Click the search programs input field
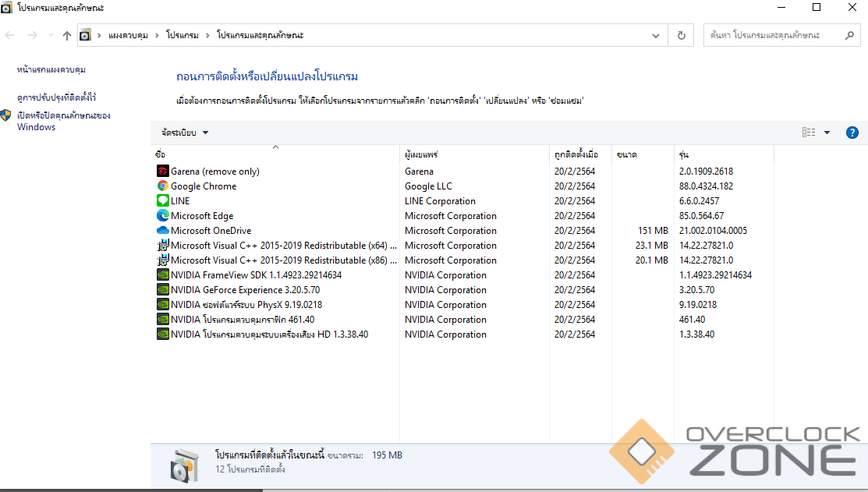Image resolution: width=868 pixels, height=492 pixels. click(x=772, y=35)
